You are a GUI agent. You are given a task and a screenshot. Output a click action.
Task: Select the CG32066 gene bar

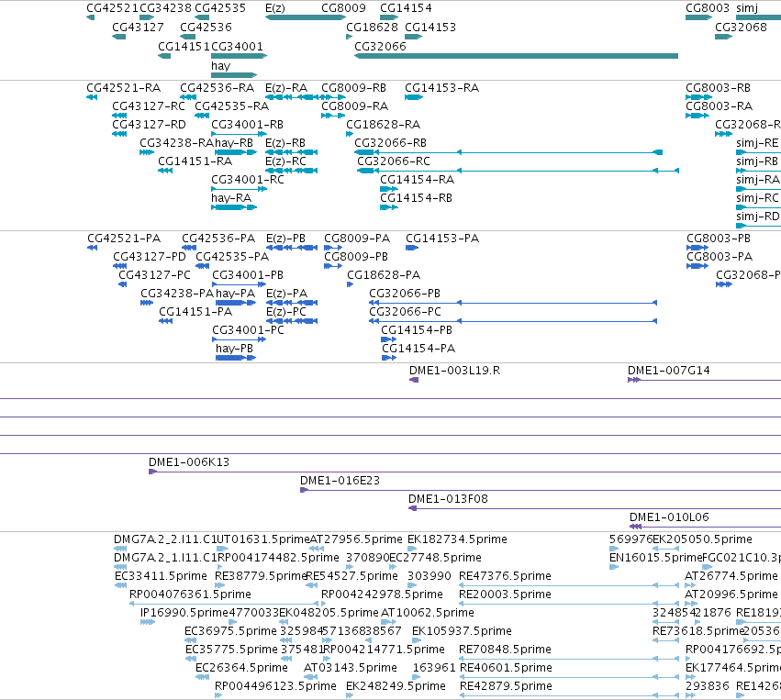click(x=516, y=56)
